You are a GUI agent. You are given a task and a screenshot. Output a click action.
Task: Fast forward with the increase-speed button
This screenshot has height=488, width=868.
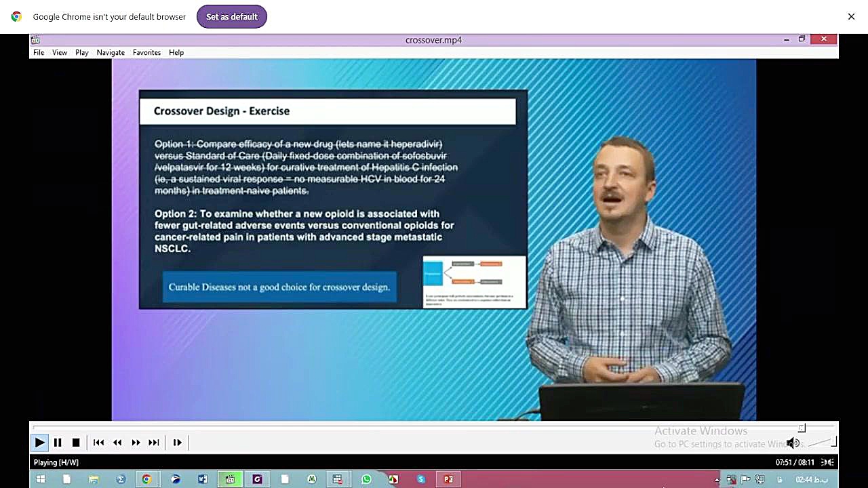point(136,443)
